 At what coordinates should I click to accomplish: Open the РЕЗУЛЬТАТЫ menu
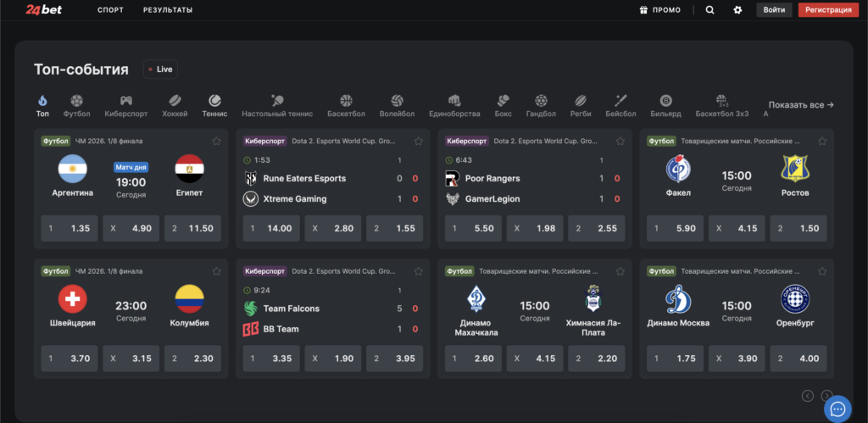click(x=168, y=10)
